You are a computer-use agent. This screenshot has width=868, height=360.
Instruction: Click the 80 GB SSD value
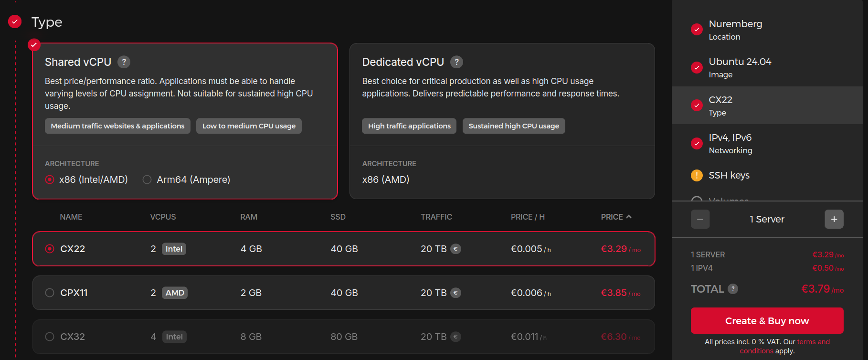coord(344,337)
